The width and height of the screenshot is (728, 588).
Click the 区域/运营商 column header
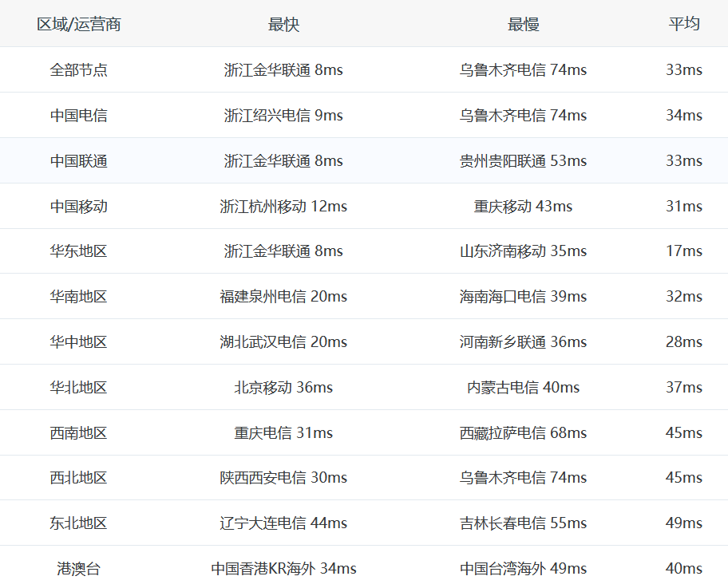(79, 24)
